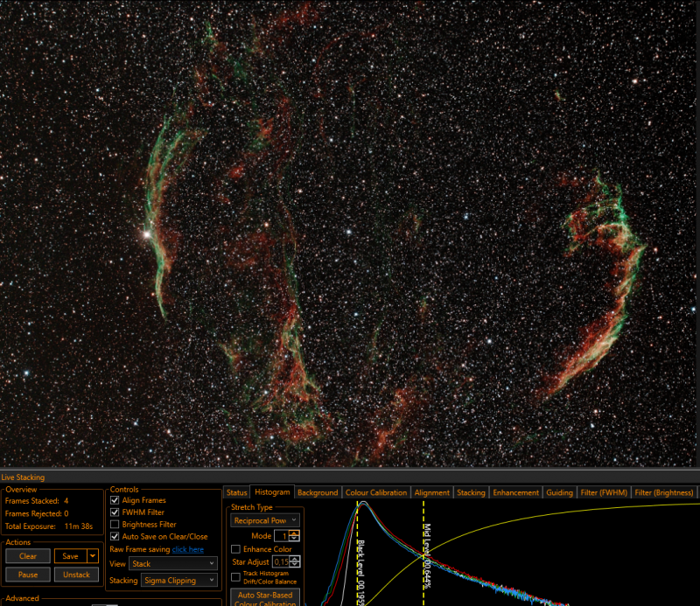Open the Guiding tab

point(559,492)
